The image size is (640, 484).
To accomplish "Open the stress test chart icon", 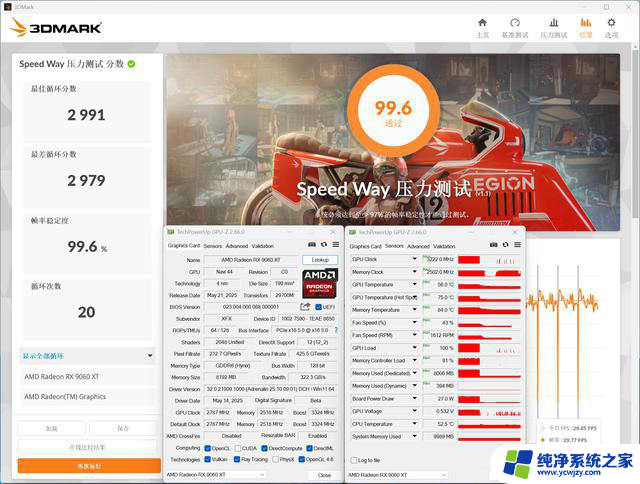I will coord(554,22).
